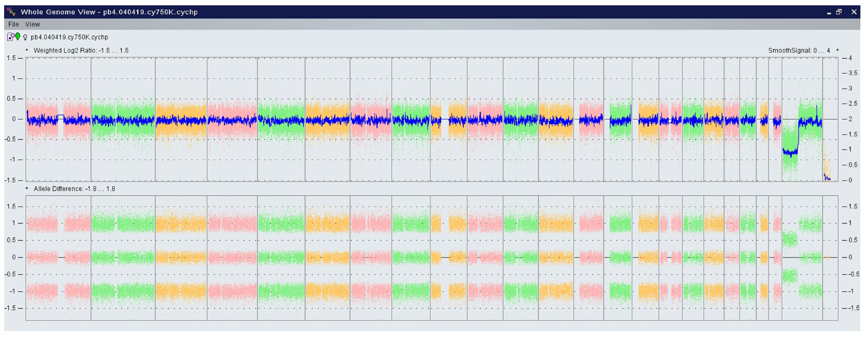Expand the Allele Difference plus sign
The image size is (868, 338).
click(27, 188)
